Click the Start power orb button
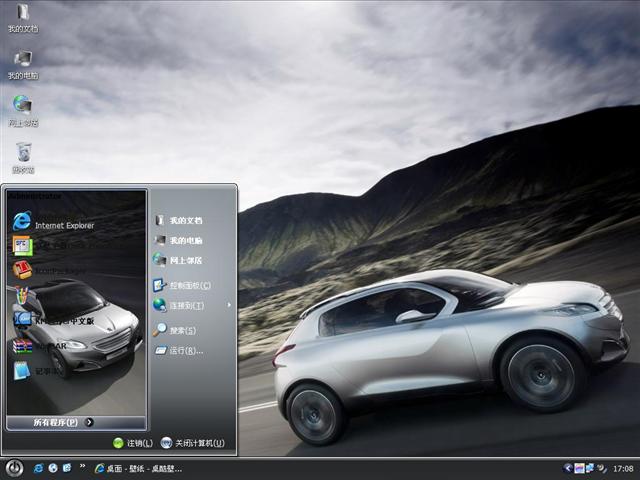Screen dimensions: 640x480 (x=14, y=468)
